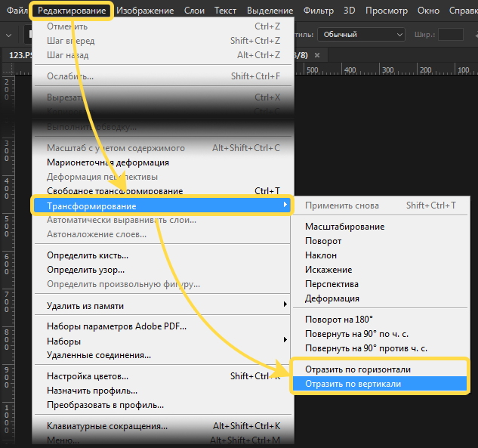Open the Стиль dropdown set to Обычный
The image size is (478, 448).
pos(361,34)
